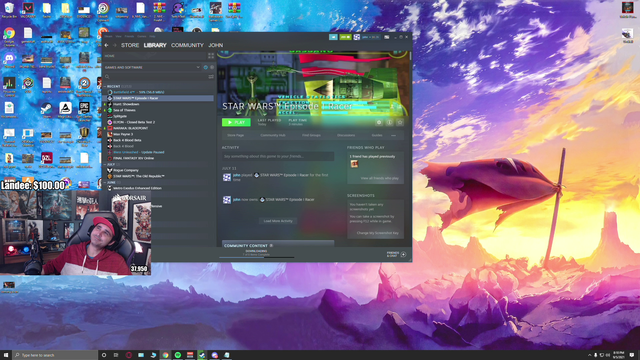
Task: Click View all friends who play
Action: point(380,178)
